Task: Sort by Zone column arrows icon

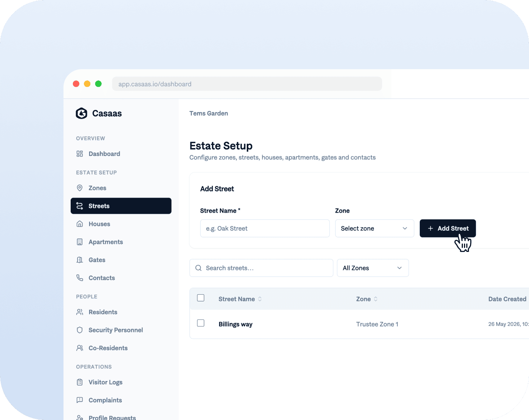Action: tap(376, 299)
